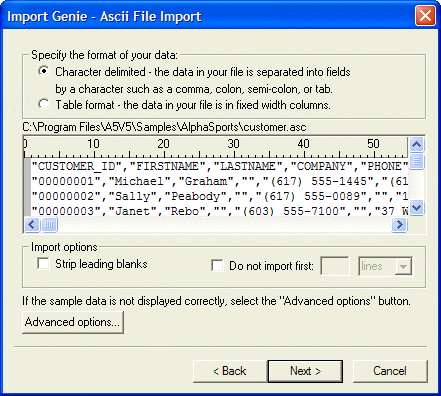Close the Import Genie window
The width and height of the screenshot is (441, 396).
pos(425,15)
